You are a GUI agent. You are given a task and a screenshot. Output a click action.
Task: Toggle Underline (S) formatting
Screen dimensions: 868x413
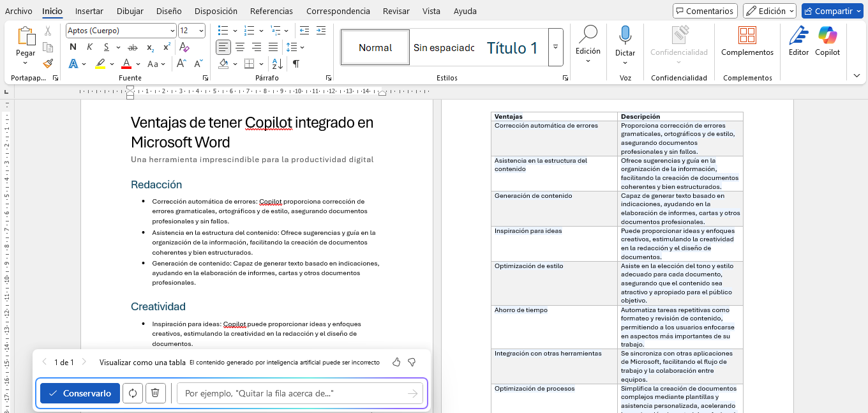point(107,47)
